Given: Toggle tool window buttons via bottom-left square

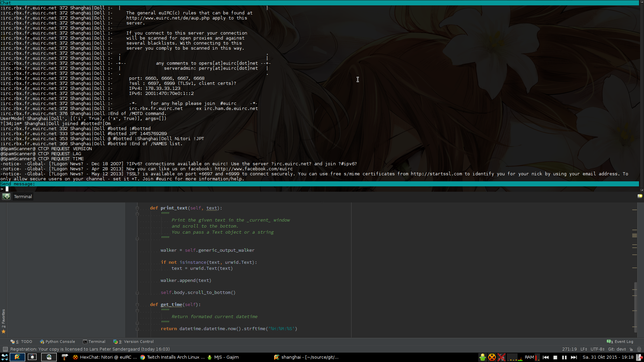Looking at the screenshot, I should [x=5, y=349].
